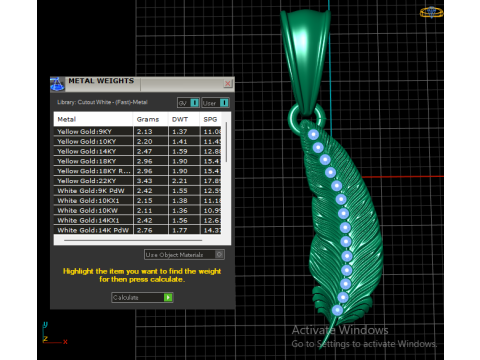Screen dimensions: 480x360
Task: Select the Yellow Gold:14KY row
Action: pos(137,151)
